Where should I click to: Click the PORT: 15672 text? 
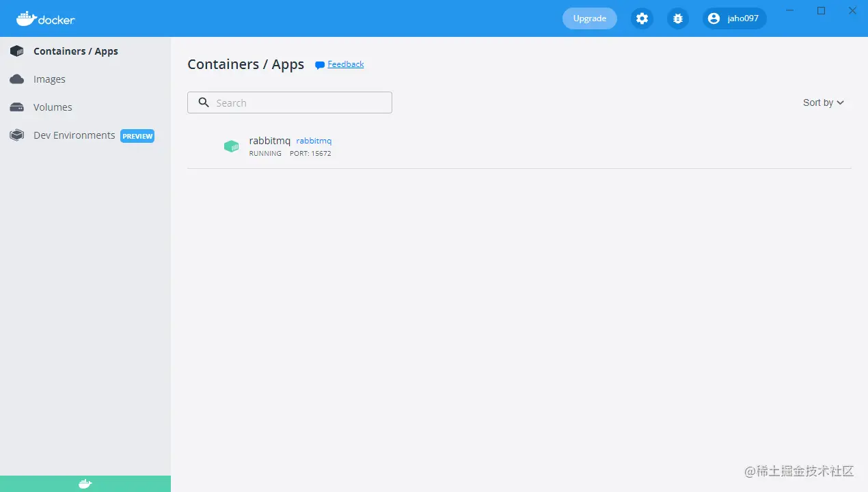click(310, 154)
